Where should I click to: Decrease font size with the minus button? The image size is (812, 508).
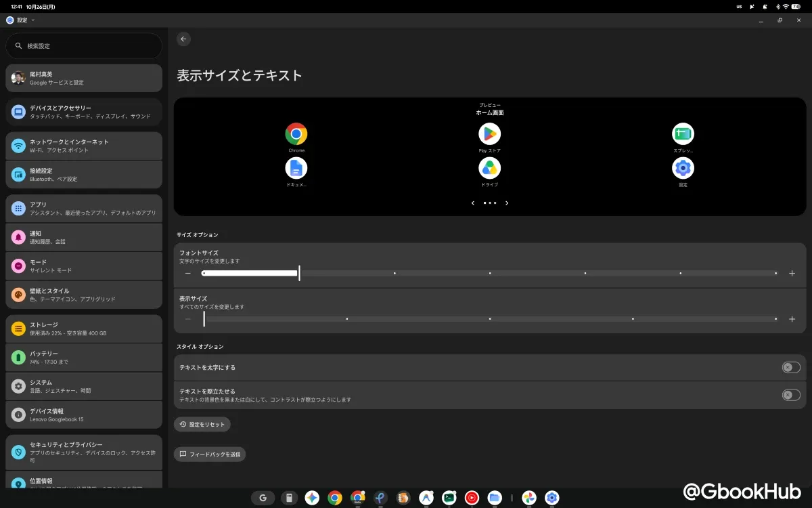coord(187,273)
